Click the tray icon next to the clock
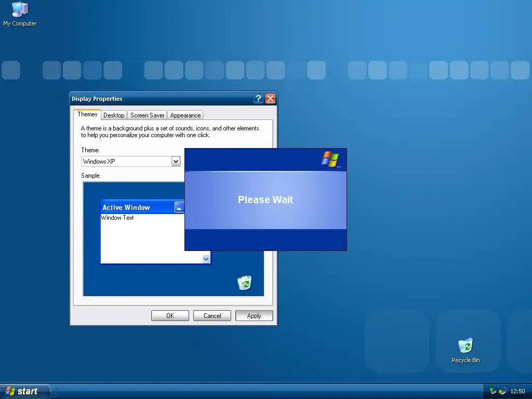 pyautogui.click(x=503, y=391)
